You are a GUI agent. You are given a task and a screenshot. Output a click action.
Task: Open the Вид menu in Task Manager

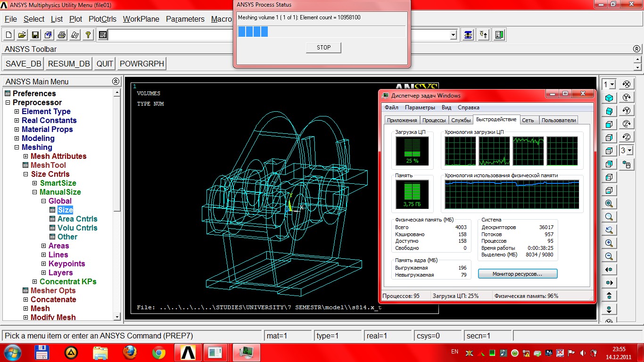[x=446, y=107]
